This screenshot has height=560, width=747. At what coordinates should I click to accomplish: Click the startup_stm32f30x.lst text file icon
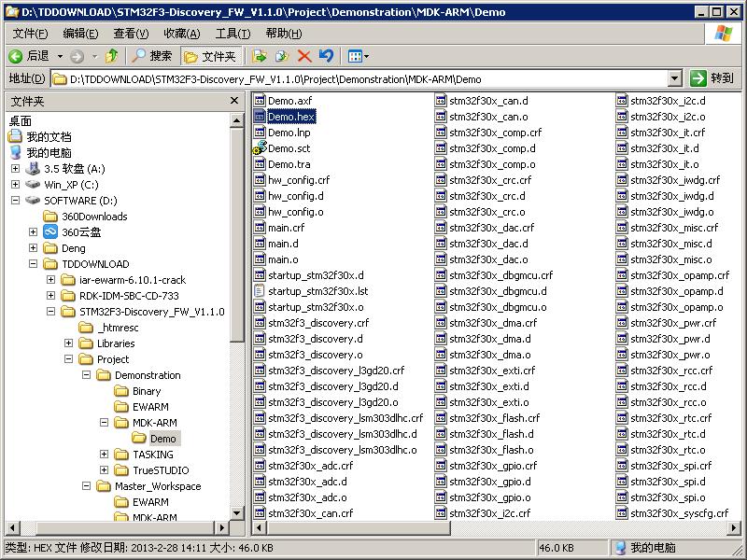(x=260, y=291)
